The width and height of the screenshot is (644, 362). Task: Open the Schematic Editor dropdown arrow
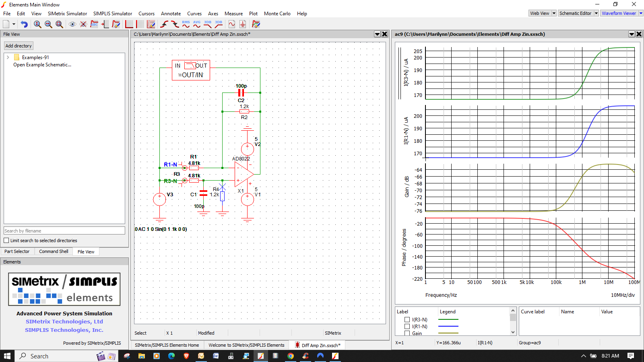[x=596, y=13]
